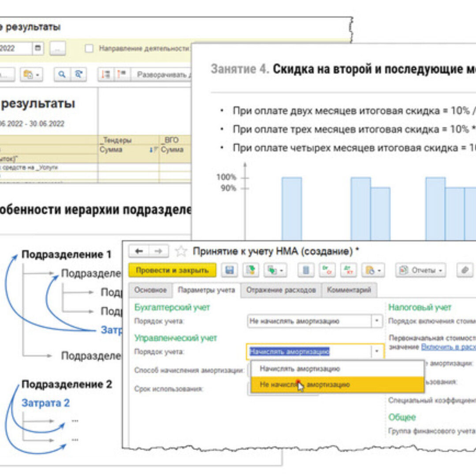The image size is (476, 476).
Task: Click the magnifier search icon in report toolbar
Action: [x=62, y=74]
